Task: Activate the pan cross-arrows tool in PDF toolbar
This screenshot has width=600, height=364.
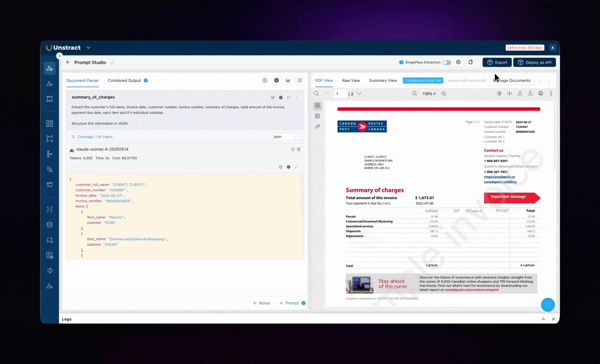Action: (510, 93)
